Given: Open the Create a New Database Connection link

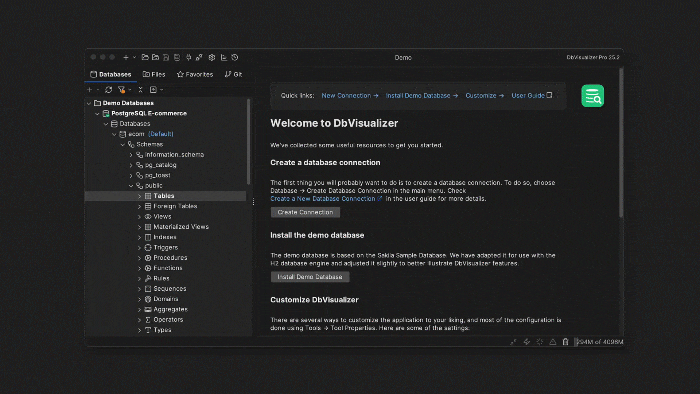Looking at the screenshot, I should point(326,199).
